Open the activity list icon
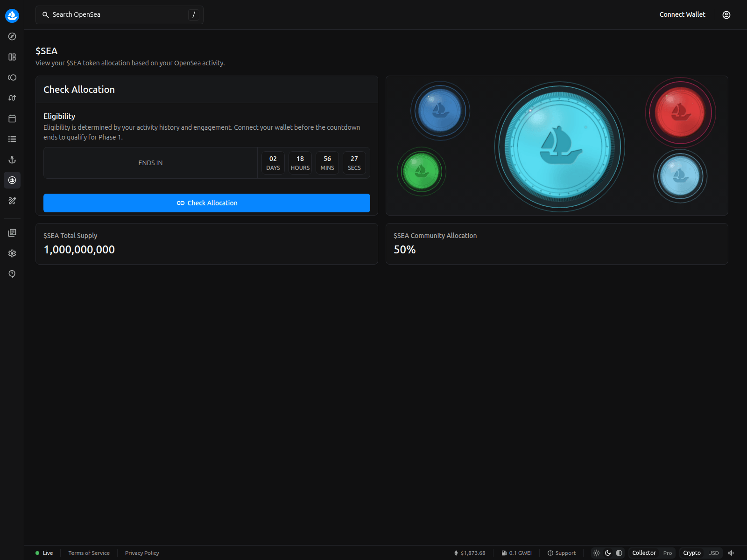The height and width of the screenshot is (560, 747). point(12,139)
